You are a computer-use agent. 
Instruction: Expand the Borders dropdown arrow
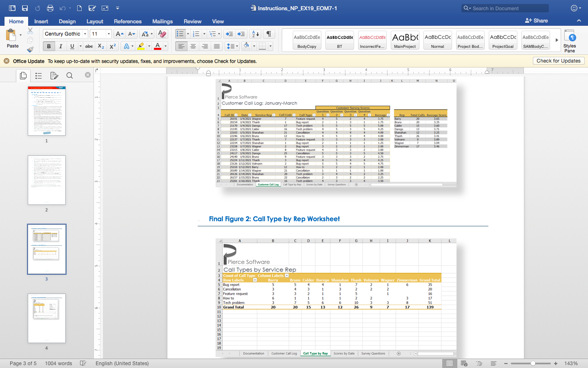coord(270,46)
